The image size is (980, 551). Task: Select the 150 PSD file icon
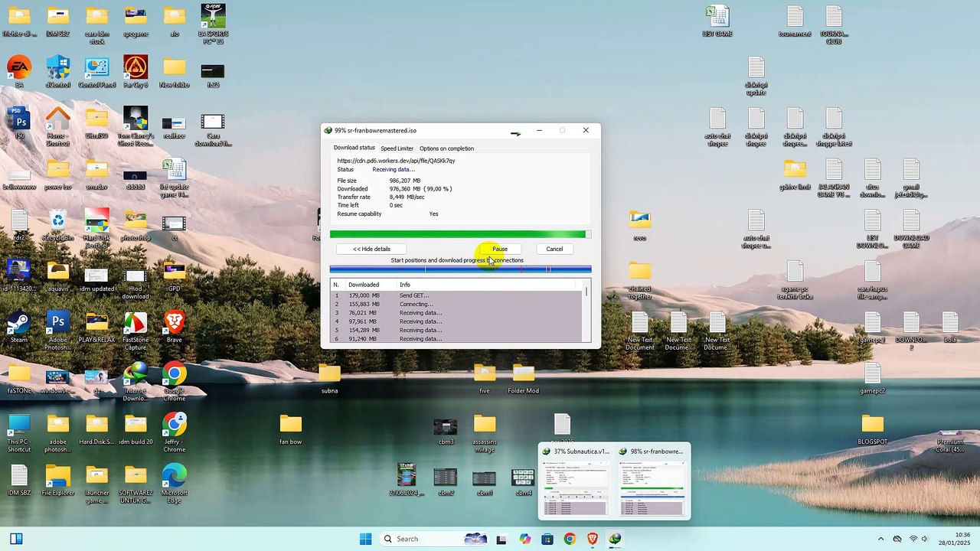click(19, 122)
